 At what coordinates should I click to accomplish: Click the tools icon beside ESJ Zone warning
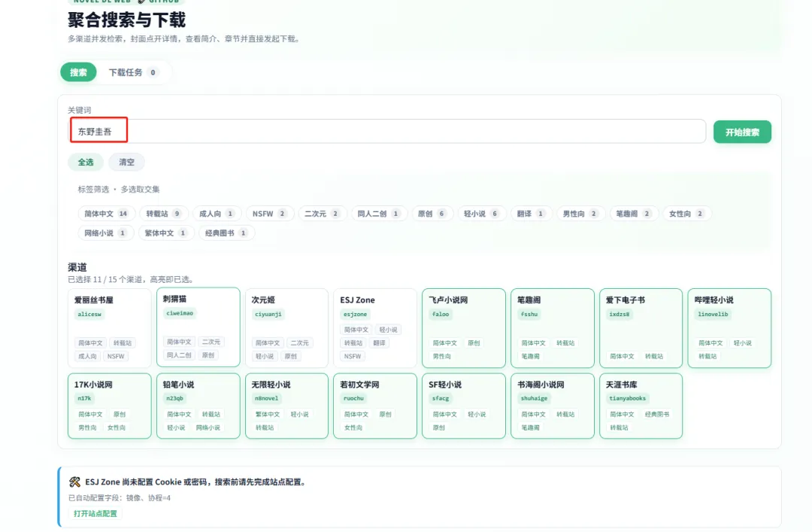(74, 482)
